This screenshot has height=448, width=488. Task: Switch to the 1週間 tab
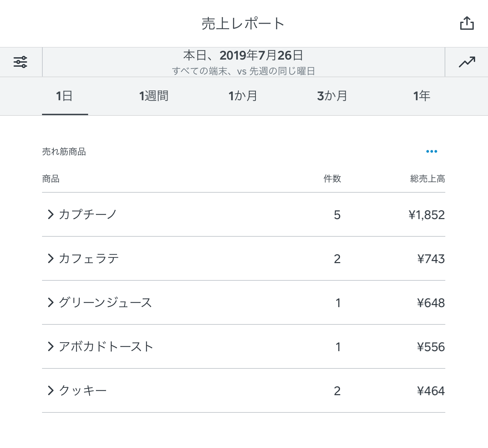click(154, 96)
